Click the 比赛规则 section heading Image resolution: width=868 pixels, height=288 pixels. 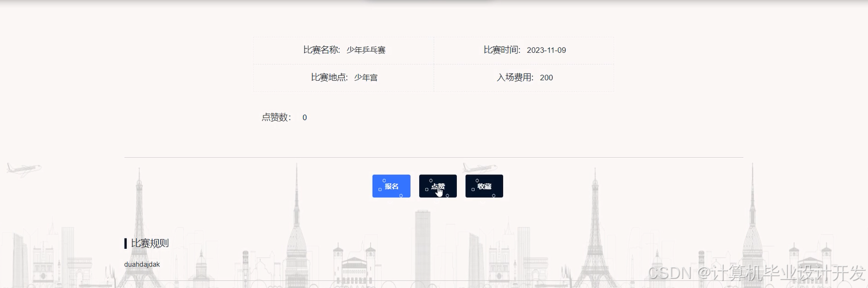150,243
